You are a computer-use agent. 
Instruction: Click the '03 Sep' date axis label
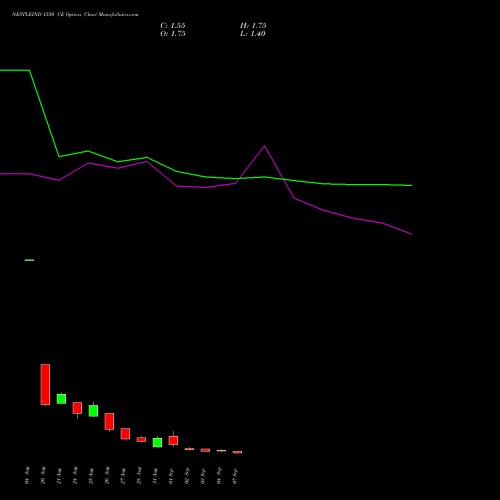click(x=203, y=475)
